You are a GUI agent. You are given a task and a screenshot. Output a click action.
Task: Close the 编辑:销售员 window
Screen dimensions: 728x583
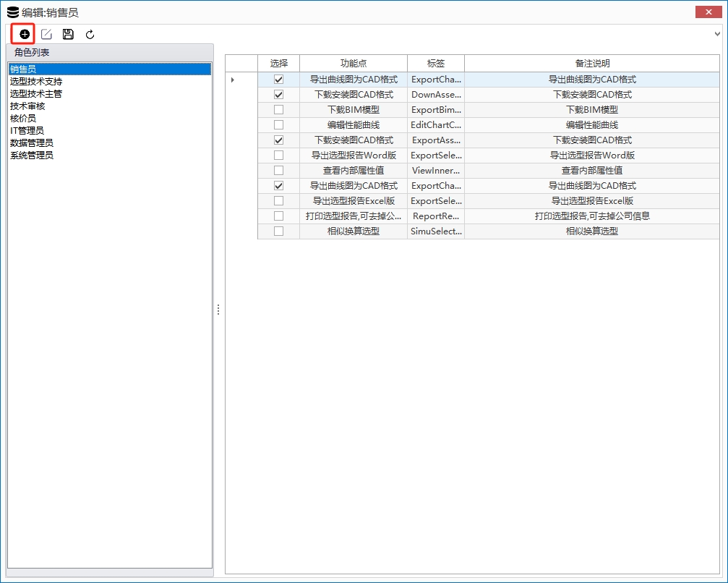point(708,12)
